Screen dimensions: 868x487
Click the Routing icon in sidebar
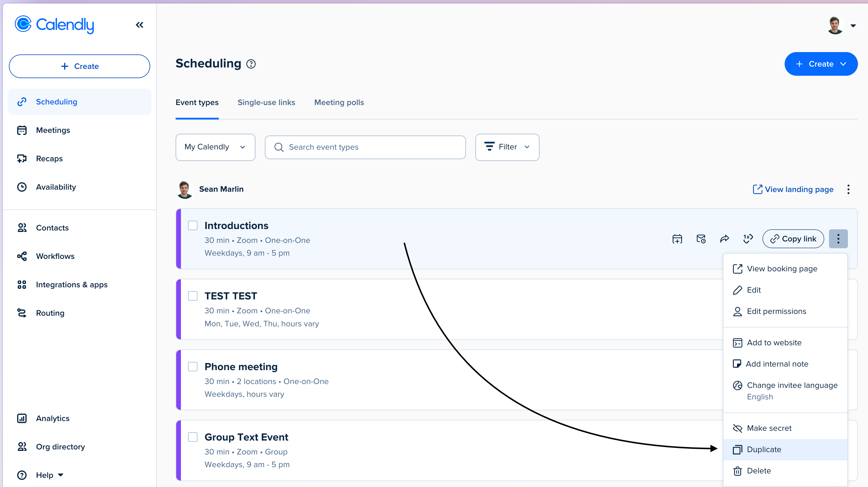[x=22, y=313]
